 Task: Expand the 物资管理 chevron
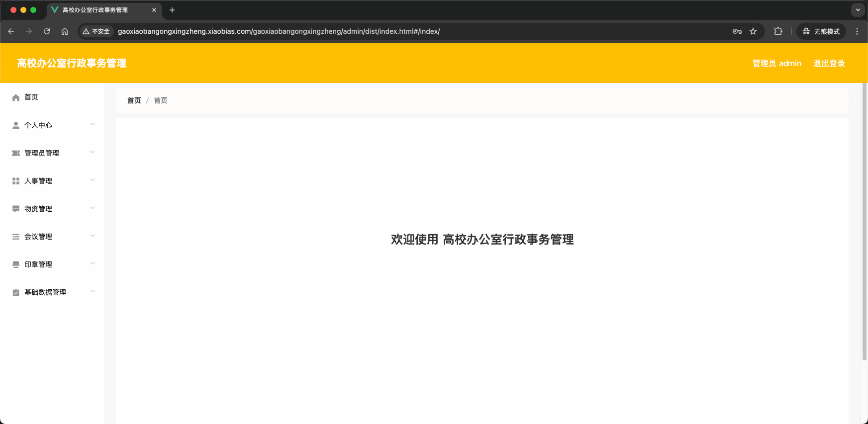[x=93, y=208]
